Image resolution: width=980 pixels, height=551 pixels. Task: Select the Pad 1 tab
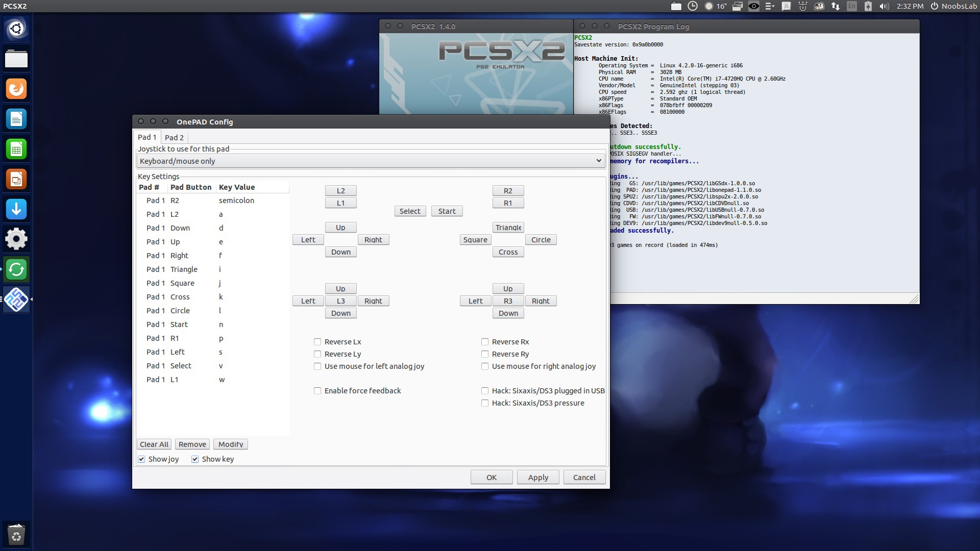[147, 137]
